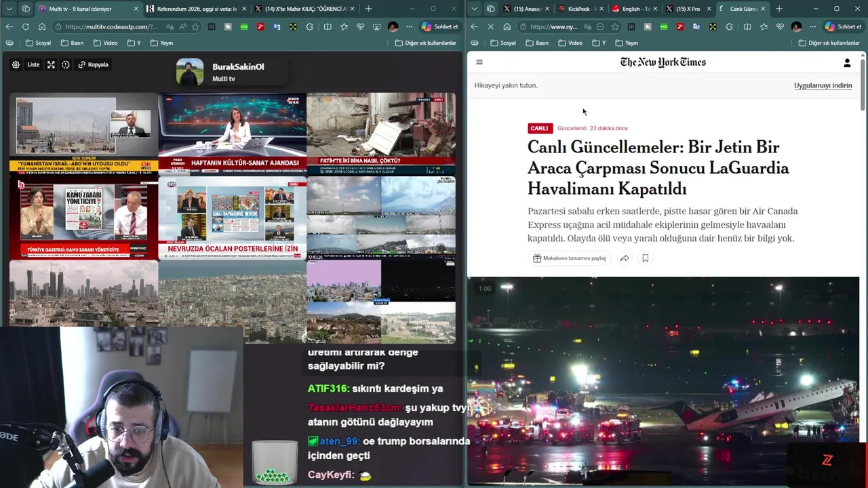Toggle fullscreen icon in Multi tv toolbar
This screenshot has width=868, height=488.
pos(51,64)
